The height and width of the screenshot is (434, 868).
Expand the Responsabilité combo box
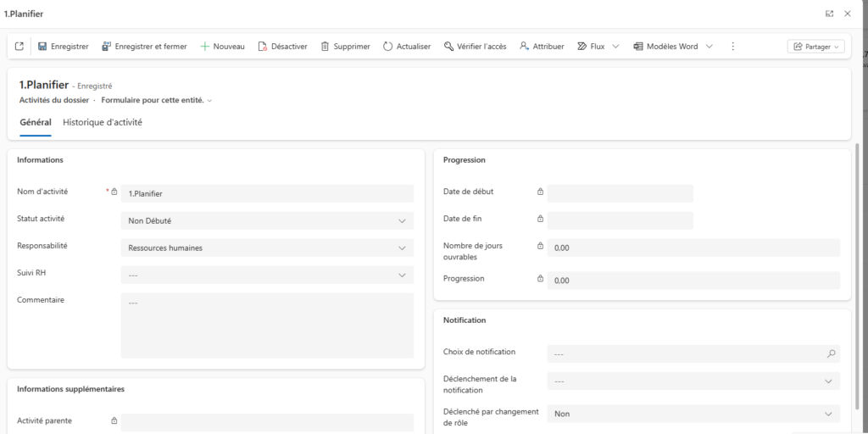[402, 248]
